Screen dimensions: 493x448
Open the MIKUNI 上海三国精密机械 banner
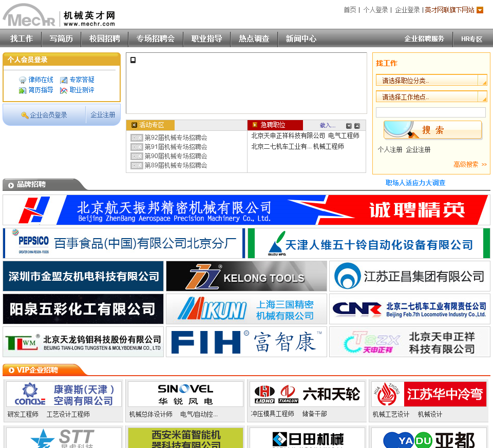tap(246, 309)
